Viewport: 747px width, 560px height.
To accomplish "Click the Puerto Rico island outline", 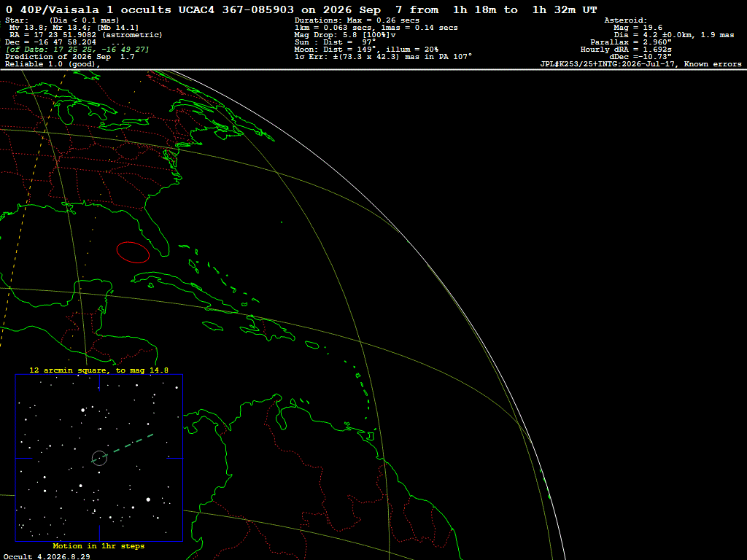I will pos(311,345).
